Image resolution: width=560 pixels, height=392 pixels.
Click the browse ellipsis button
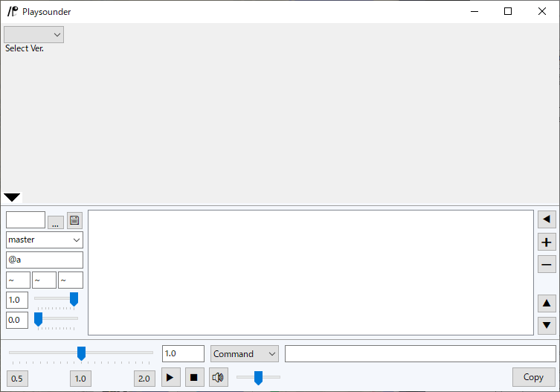(x=56, y=222)
